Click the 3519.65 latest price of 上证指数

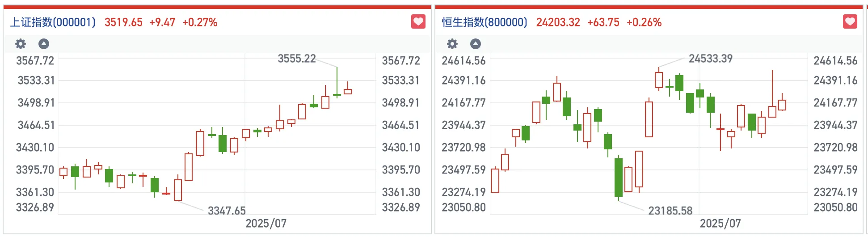click(x=123, y=22)
